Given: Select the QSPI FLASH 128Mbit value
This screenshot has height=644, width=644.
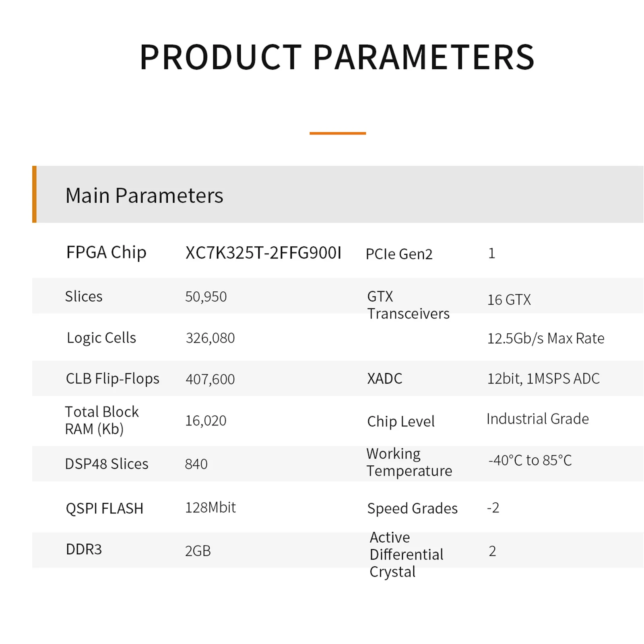Looking at the screenshot, I should pos(210,508).
